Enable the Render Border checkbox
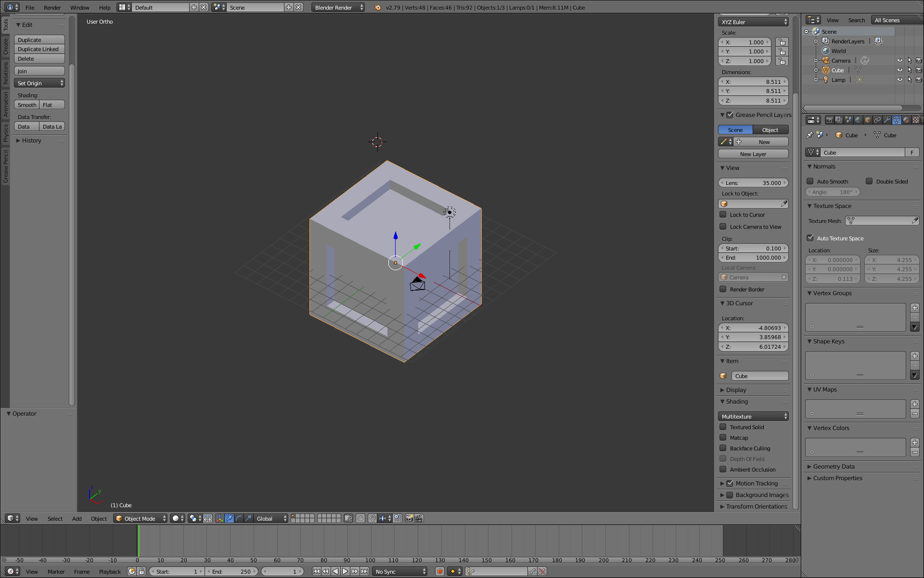Screen dimensions: 924x578 click(x=723, y=289)
